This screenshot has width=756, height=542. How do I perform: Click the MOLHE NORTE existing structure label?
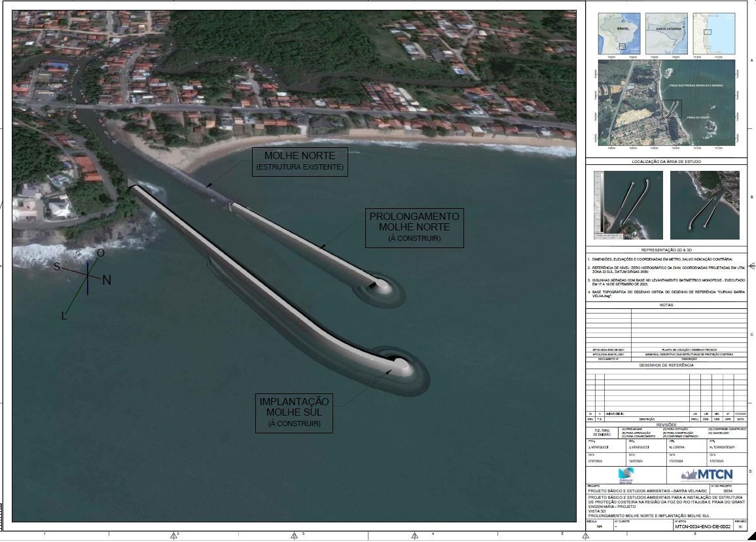pyautogui.click(x=299, y=162)
